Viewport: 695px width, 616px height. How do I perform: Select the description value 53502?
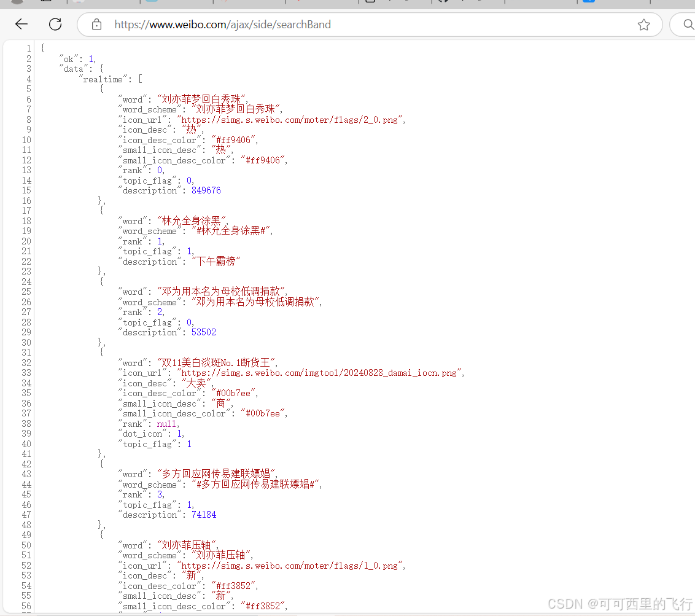[x=204, y=332]
